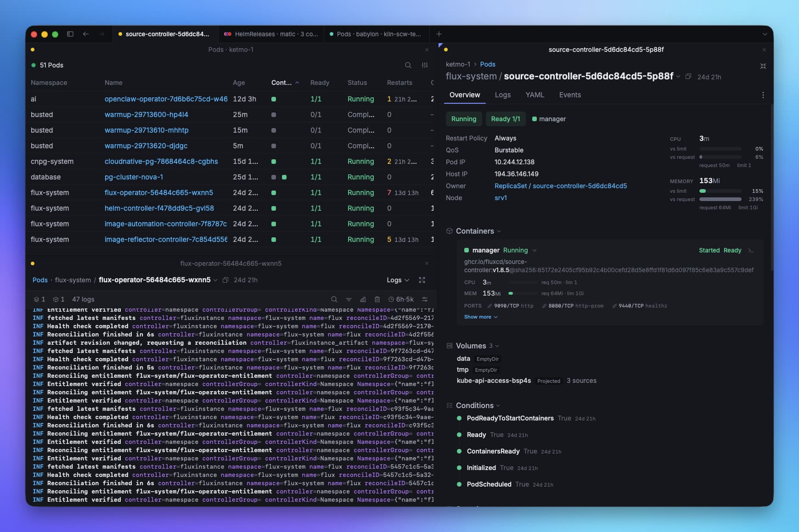Select the source-controller window tab
The image size is (799, 532).
(x=164, y=34)
